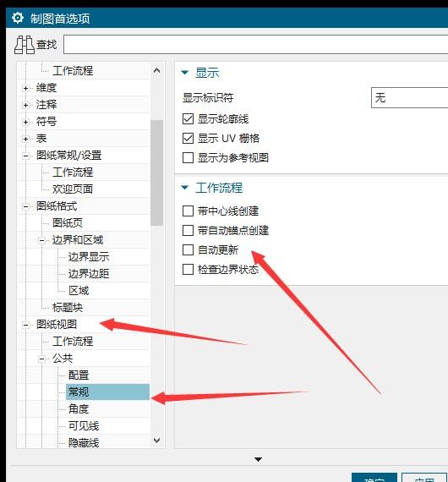Open the 可见线 settings item
This screenshot has width=448, height=482.
(84, 425)
